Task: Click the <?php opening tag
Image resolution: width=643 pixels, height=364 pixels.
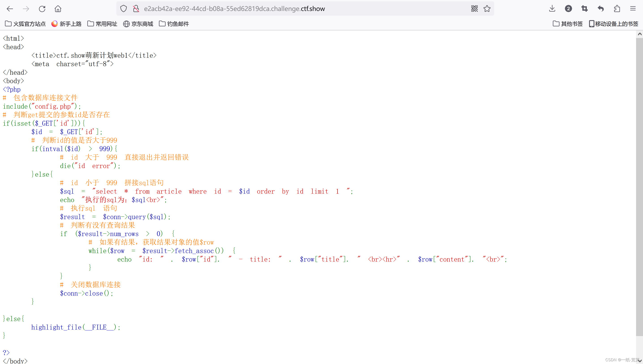Action: pos(12,89)
